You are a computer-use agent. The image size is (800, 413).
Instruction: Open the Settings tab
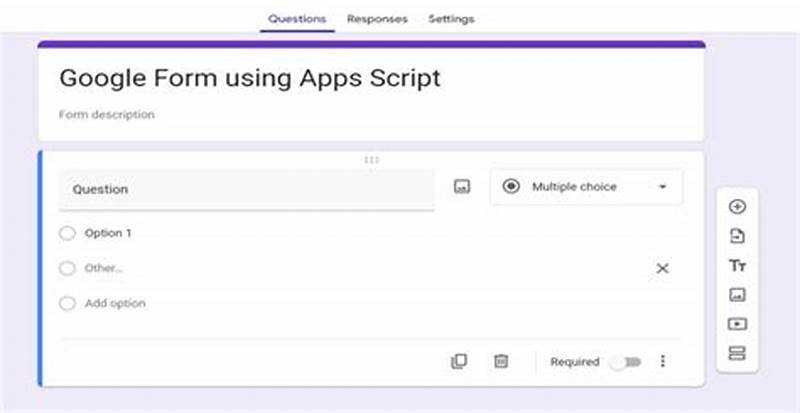pos(451,19)
